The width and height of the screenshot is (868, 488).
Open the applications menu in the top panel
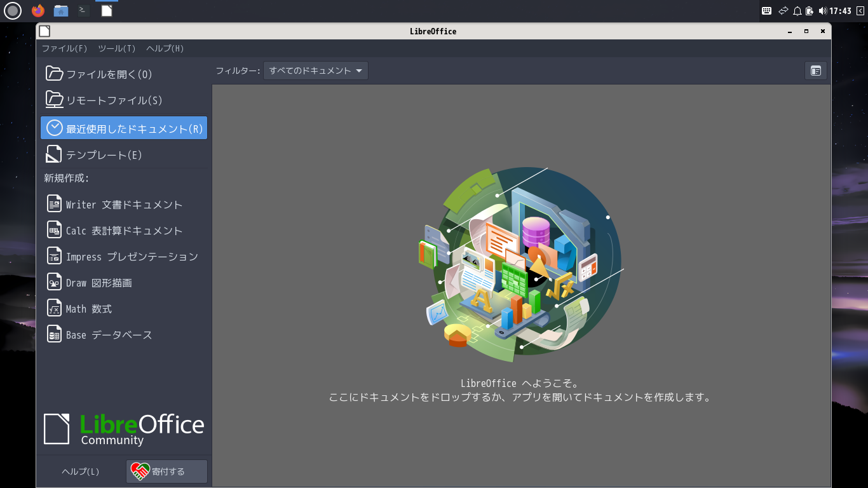click(x=13, y=11)
